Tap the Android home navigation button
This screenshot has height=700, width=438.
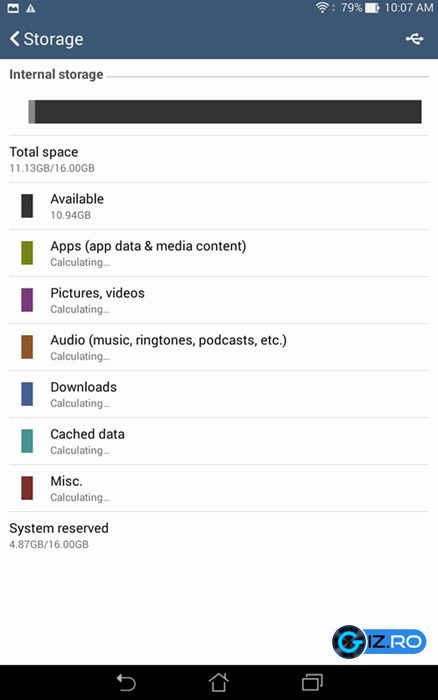click(x=219, y=682)
